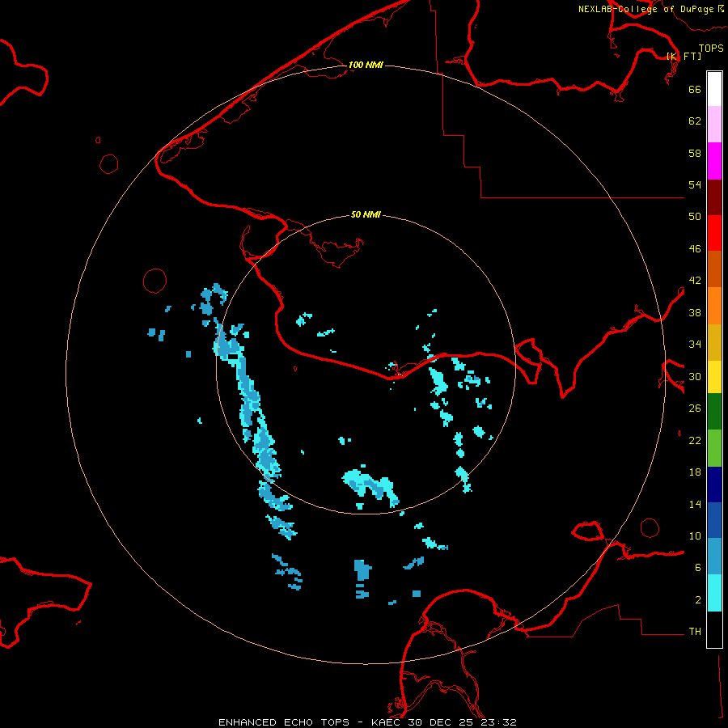Screen dimensions: 728x728
Task: Click the 100 NMI range ring label
Action: coord(366,65)
